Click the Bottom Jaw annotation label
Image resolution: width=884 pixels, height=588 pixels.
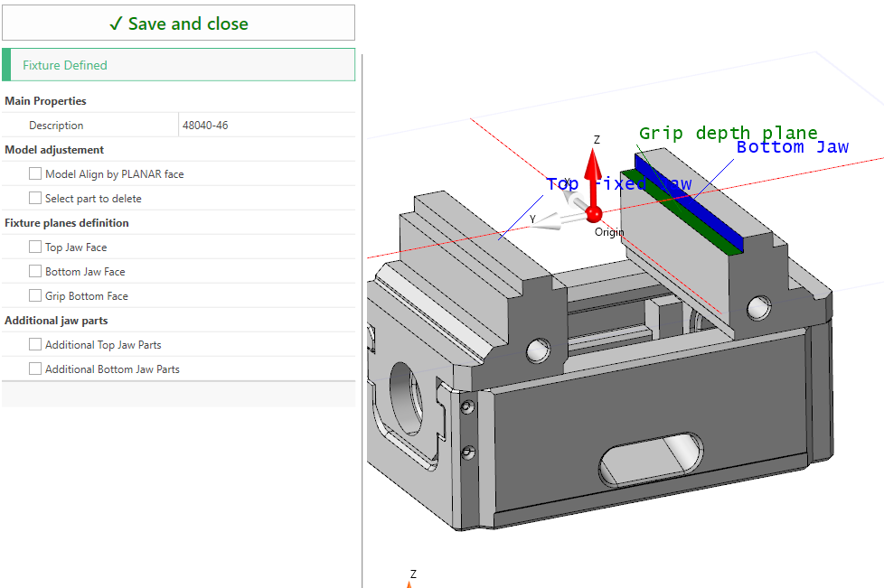792,147
